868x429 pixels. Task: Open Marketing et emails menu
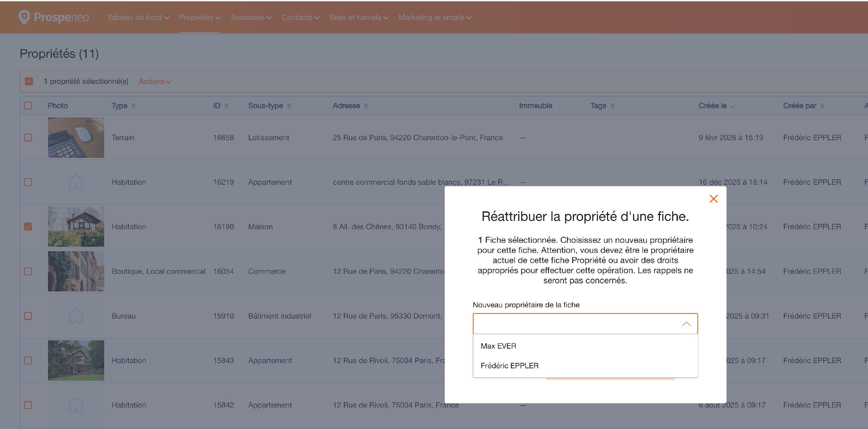(x=435, y=18)
